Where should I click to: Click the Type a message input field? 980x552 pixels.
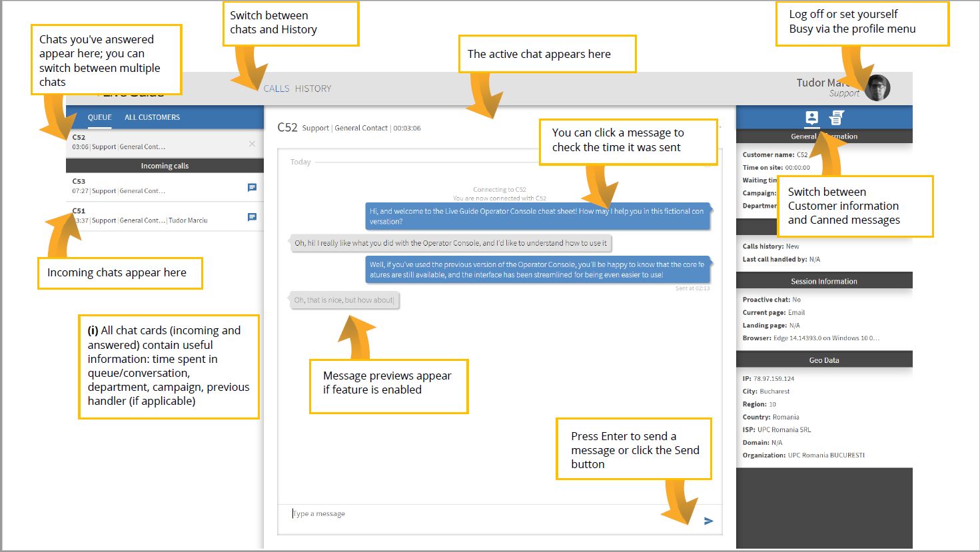(x=400, y=513)
